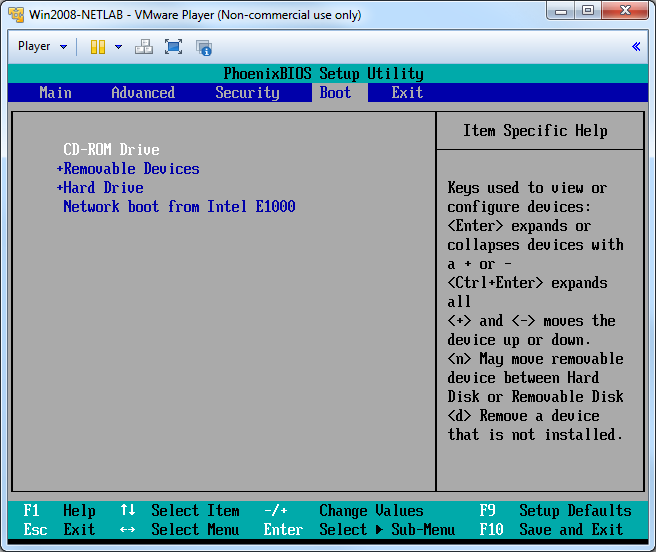Click the PhoenixBIOS Setup Utility title
This screenshot has height=552, width=656.
tap(323, 74)
